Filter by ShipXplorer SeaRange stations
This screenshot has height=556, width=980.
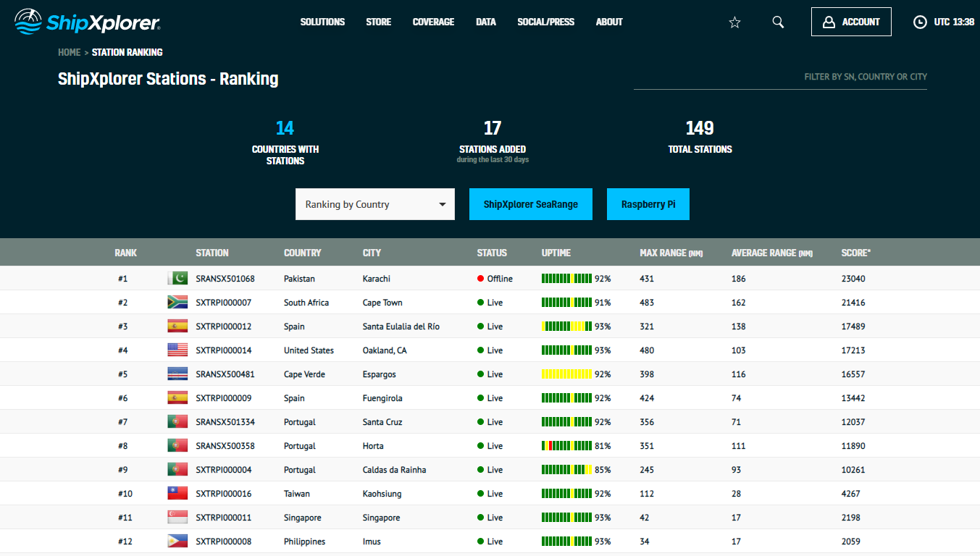(531, 204)
